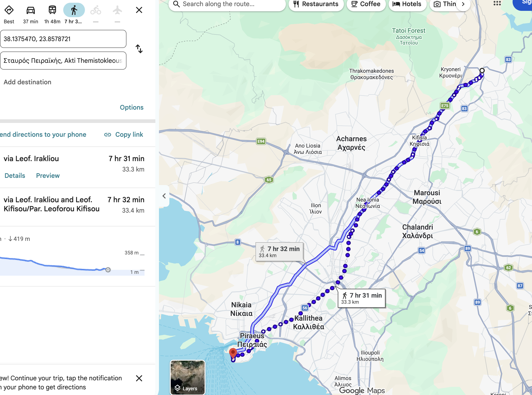The height and width of the screenshot is (395, 532).
Task: Choose the Best travel mode icon
Action: point(9,10)
